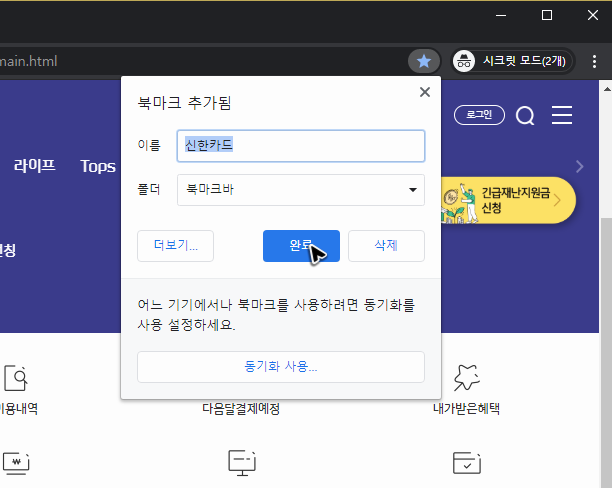Click the address bar URL text
612x488 pixels.
click(29, 61)
